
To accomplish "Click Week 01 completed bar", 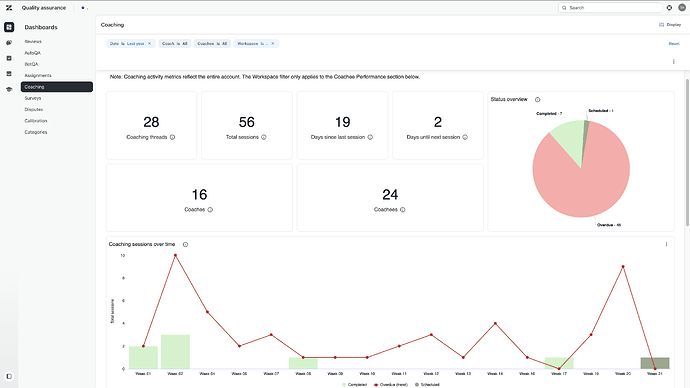I will click(143, 358).
